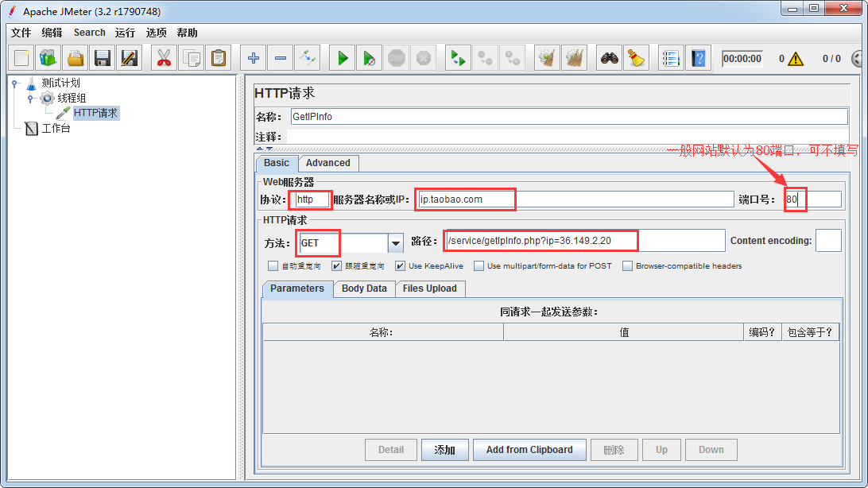Click the Remote stop all icon
This screenshot has height=488, width=868.
coord(486,58)
